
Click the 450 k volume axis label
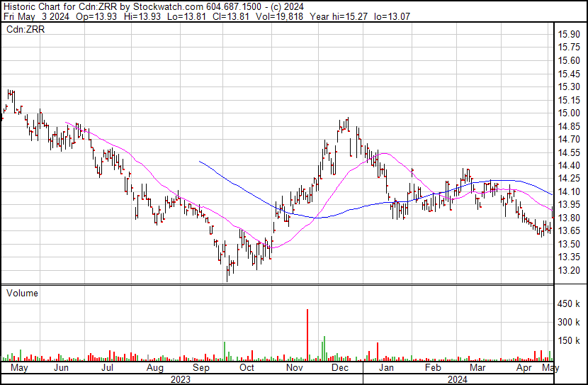(x=569, y=303)
